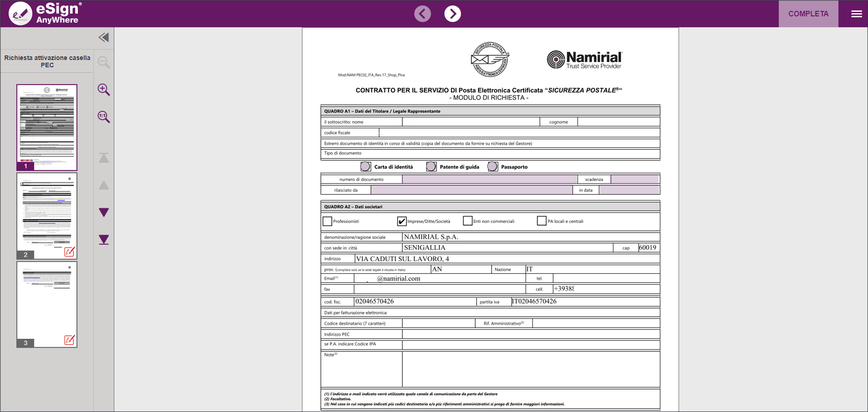Image resolution: width=868 pixels, height=412 pixels.
Task: Jump to first page arrow icon
Action: (x=104, y=158)
